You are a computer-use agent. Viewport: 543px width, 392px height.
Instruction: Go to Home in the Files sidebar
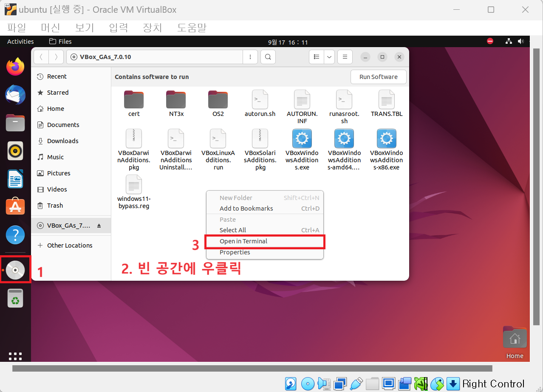pos(71,109)
